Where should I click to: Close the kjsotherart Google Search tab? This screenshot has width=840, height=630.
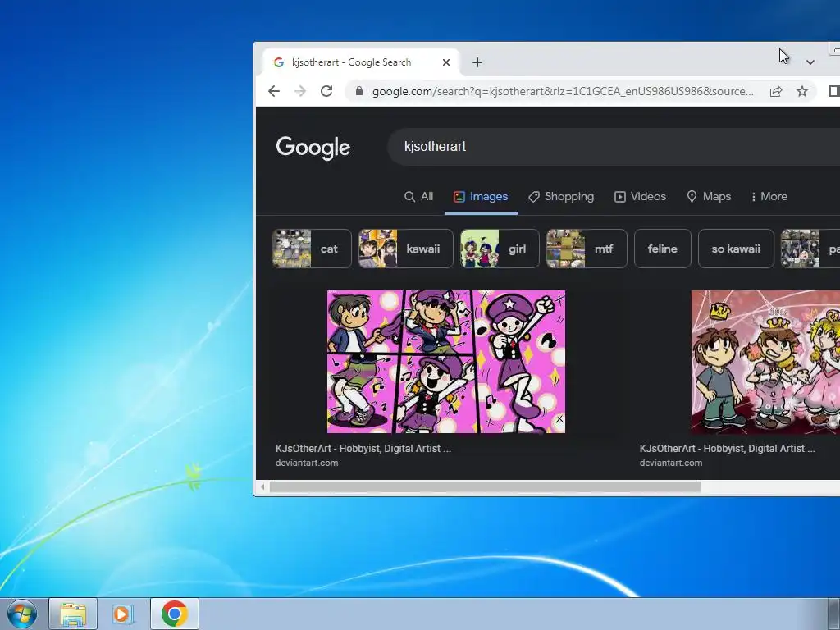[x=446, y=62]
